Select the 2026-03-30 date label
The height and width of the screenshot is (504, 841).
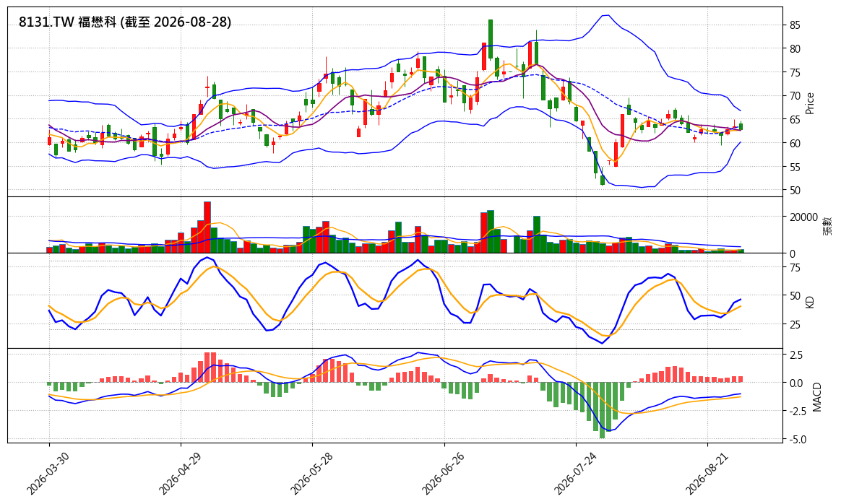tap(47, 472)
